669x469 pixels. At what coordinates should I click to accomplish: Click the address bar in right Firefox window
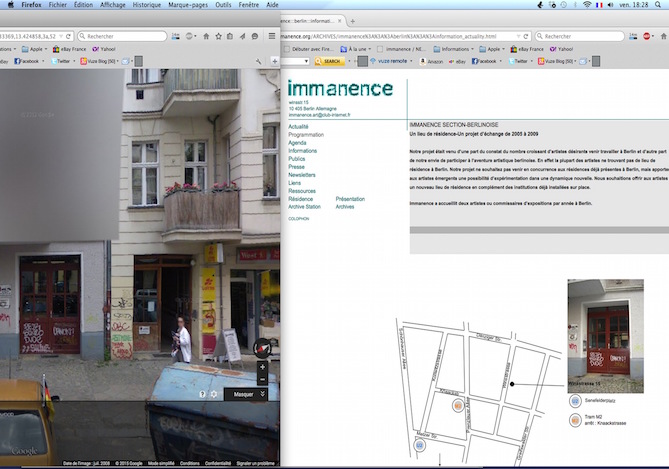[x=397, y=36]
